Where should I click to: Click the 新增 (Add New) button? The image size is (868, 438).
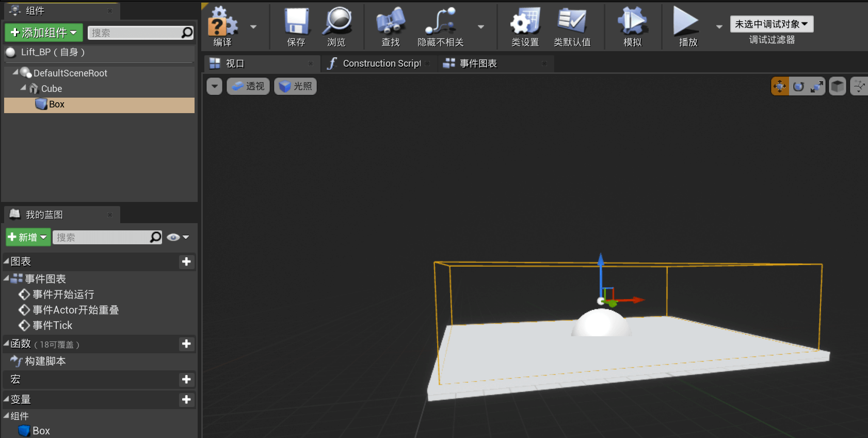28,237
